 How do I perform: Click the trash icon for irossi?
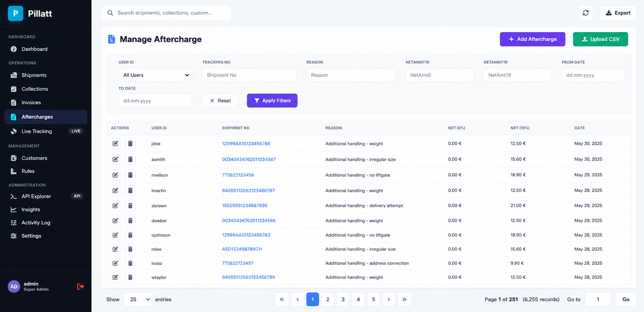point(130,263)
